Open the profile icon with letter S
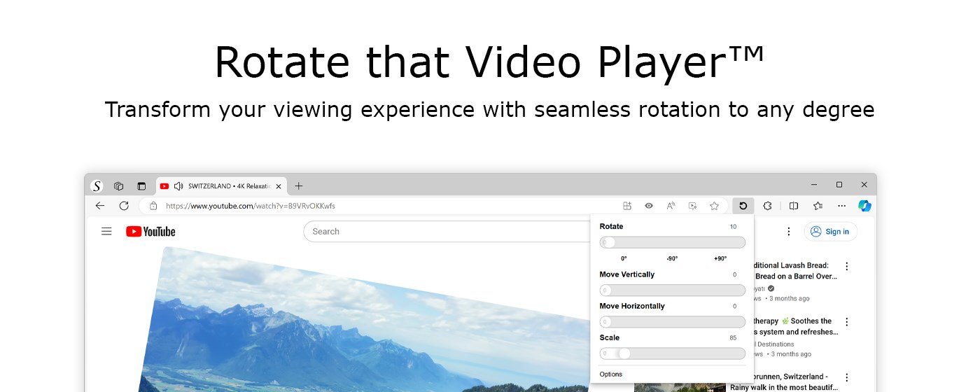980x392 pixels. pyautogui.click(x=97, y=186)
